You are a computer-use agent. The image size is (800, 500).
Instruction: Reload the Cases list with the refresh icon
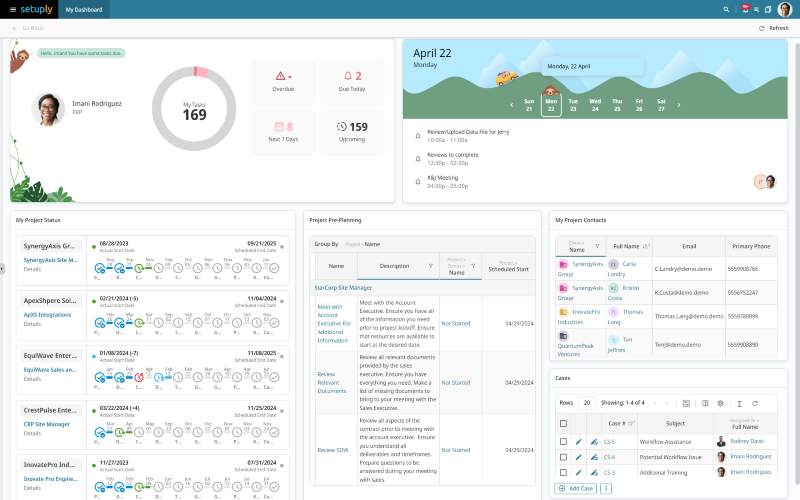point(755,403)
